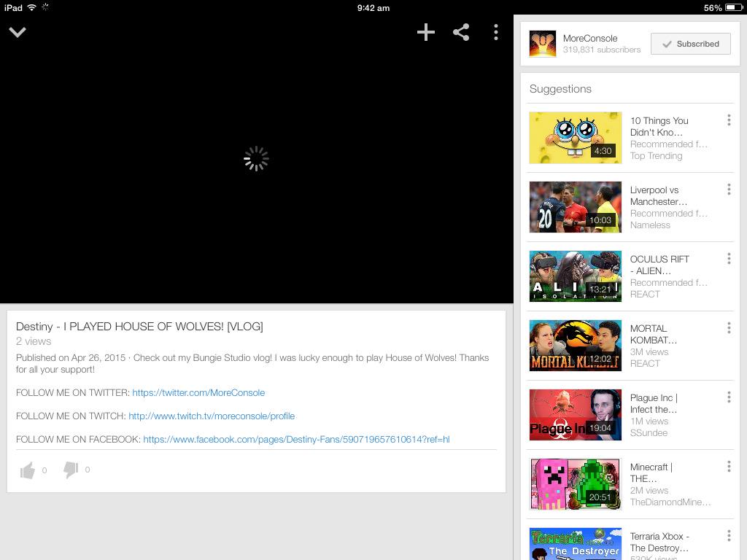This screenshot has width=747, height=560.
Task: Open the options menu for Minecraft video
Action: point(729,466)
